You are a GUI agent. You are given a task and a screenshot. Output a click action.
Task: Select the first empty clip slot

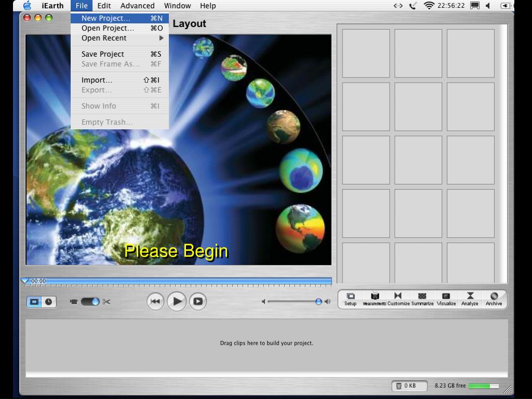pyautogui.click(x=366, y=54)
